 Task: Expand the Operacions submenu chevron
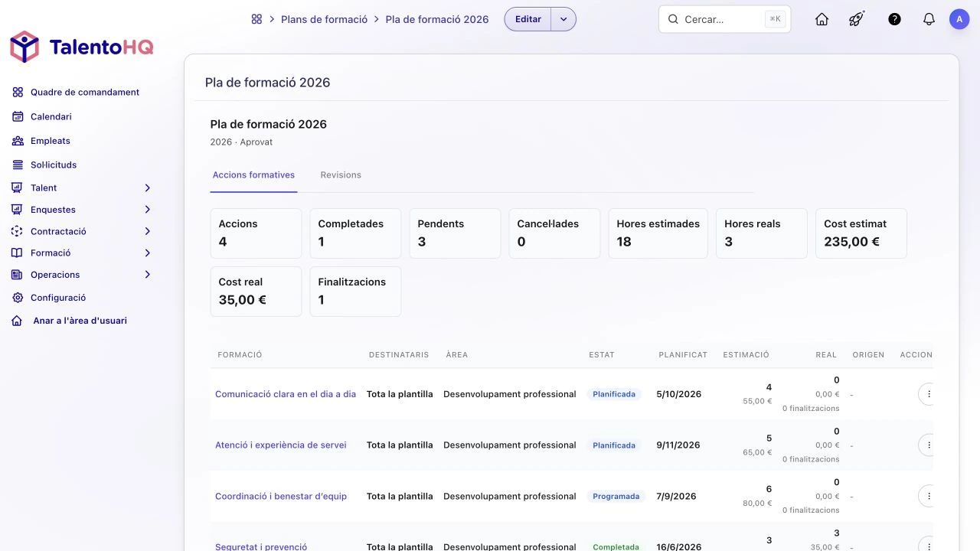pos(148,275)
